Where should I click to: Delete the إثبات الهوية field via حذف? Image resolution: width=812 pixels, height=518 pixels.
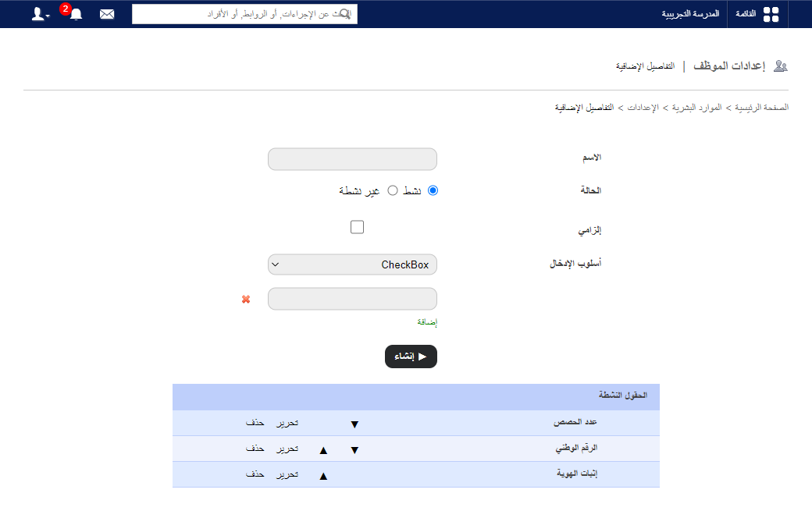(x=255, y=474)
